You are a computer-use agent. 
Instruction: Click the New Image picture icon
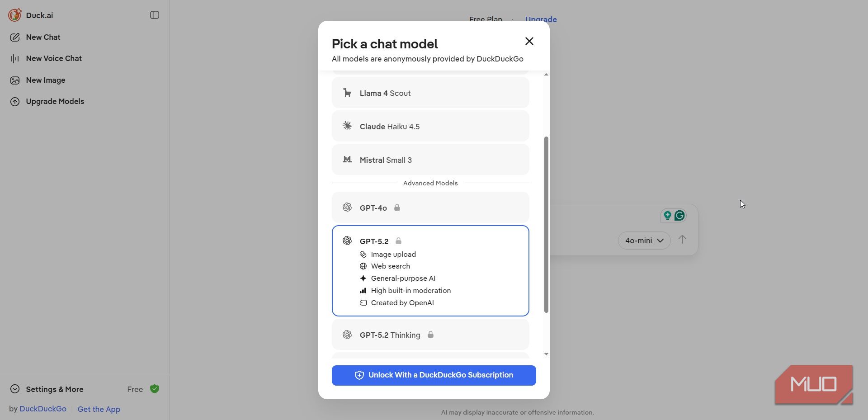15,80
